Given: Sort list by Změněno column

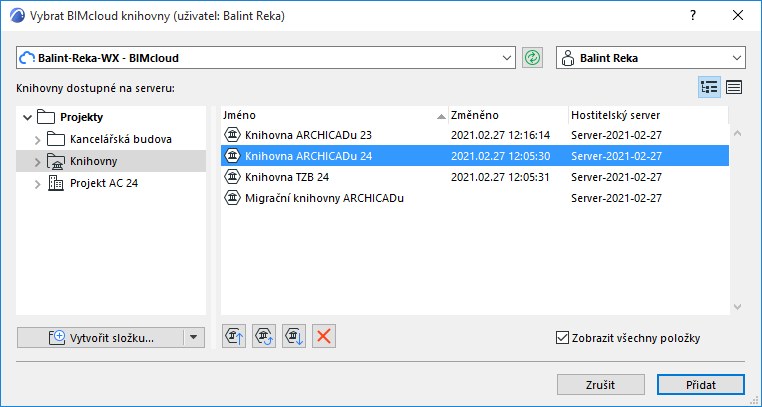Looking at the screenshot, I should 508,116.
